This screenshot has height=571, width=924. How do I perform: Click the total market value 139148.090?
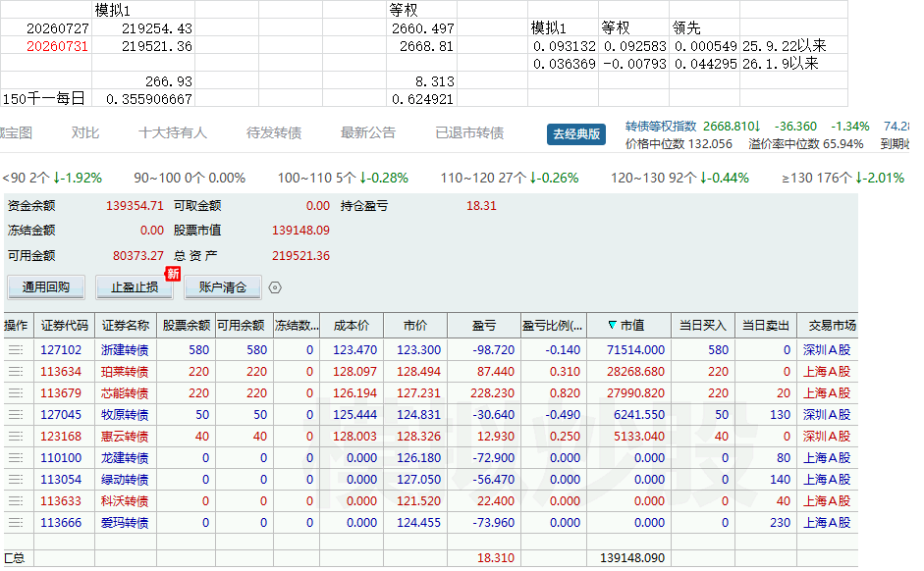click(x=632, y=558)
